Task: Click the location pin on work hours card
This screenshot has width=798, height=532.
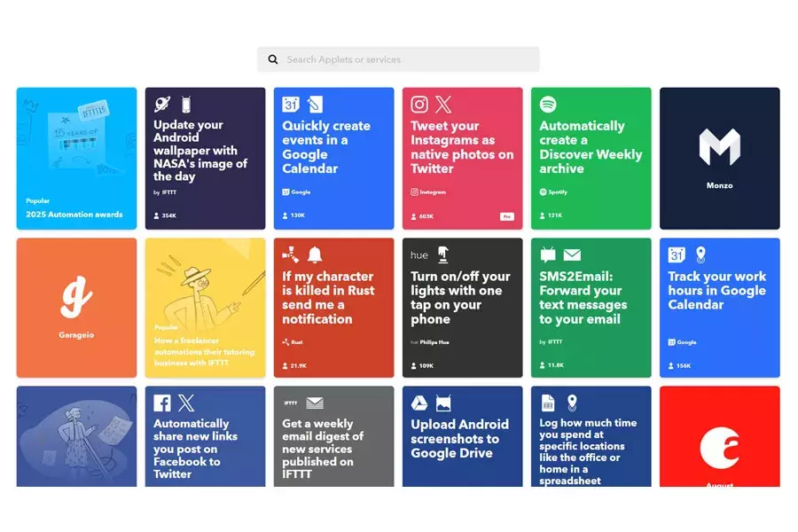Action: tap(700, 254)
